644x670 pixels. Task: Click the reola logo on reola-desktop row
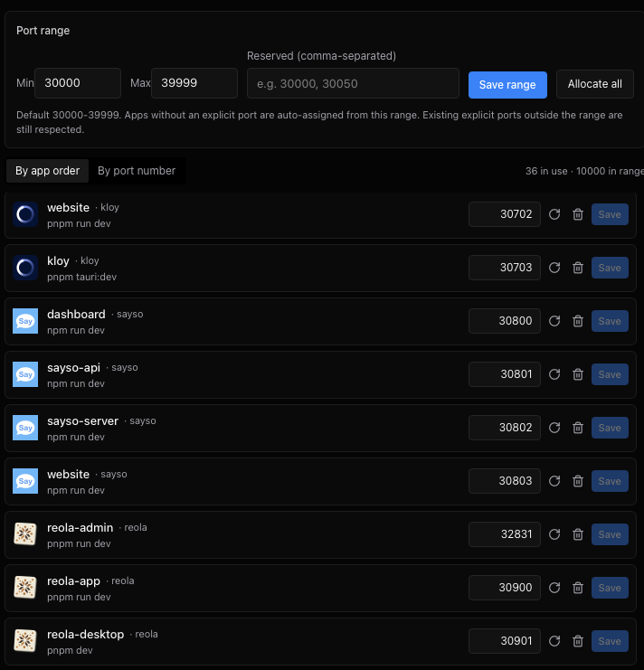25,641
